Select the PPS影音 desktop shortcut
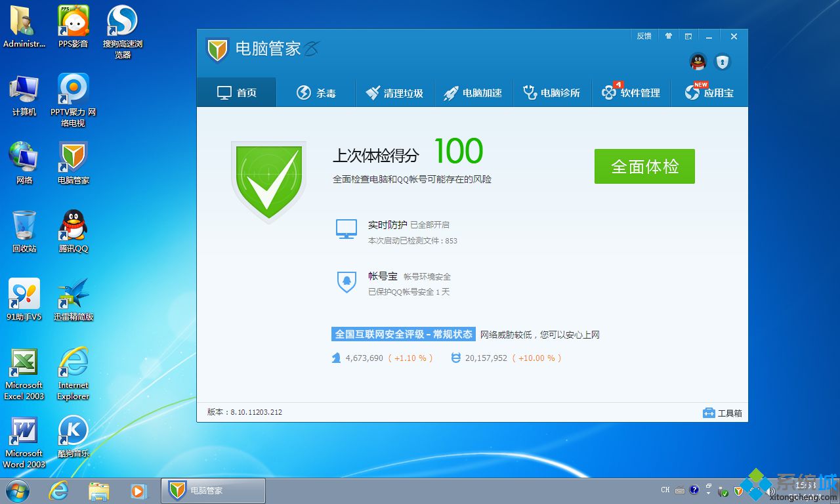The image size is (840, 504). [73, 27]
